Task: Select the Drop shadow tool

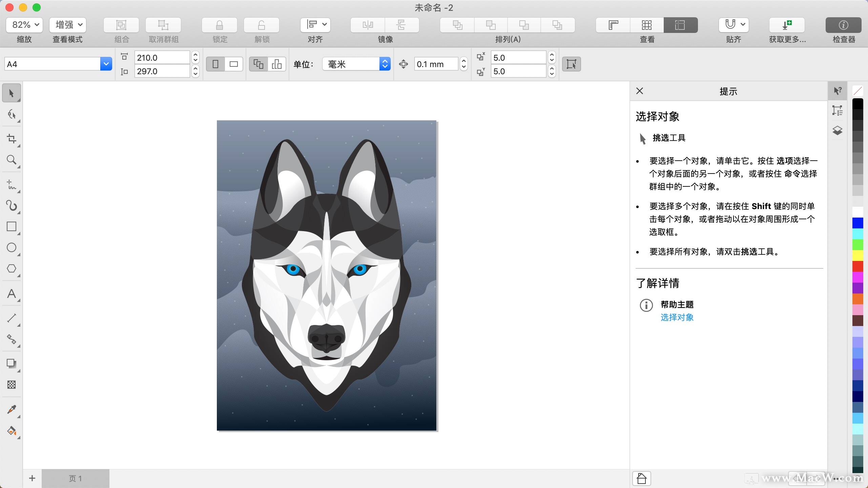Action: click(12, 363)
